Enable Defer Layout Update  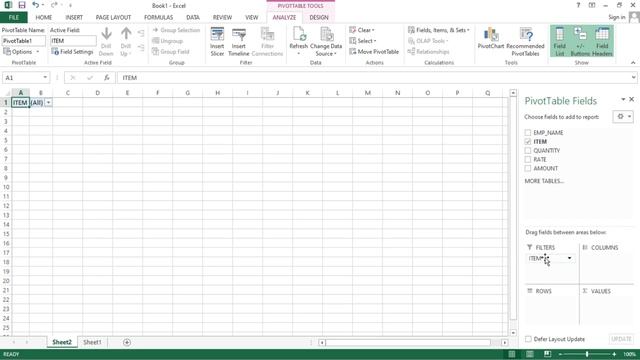(x=529, y=339)
